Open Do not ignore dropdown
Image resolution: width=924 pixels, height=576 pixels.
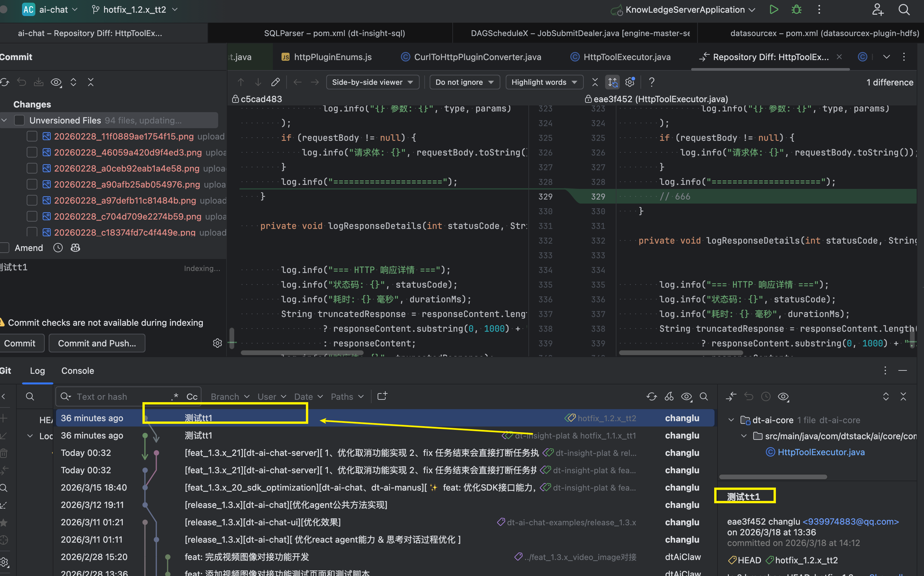464,82
